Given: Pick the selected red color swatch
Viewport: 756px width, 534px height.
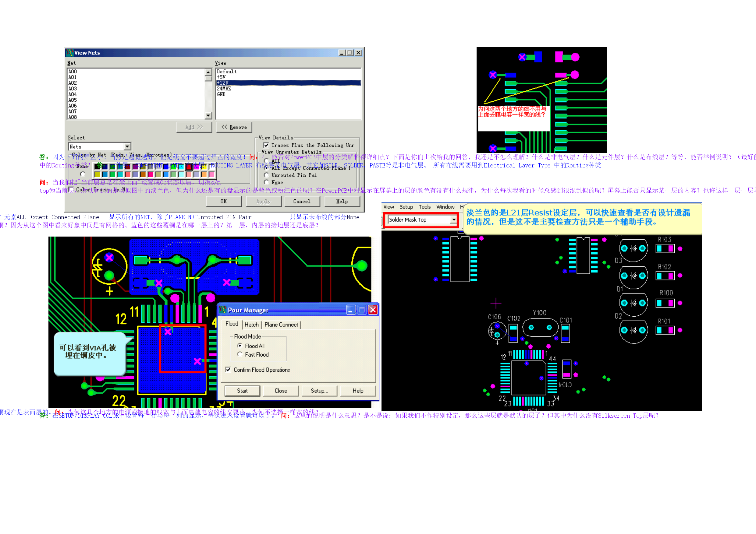Looking at the screenshot, I should click(189, 167).
